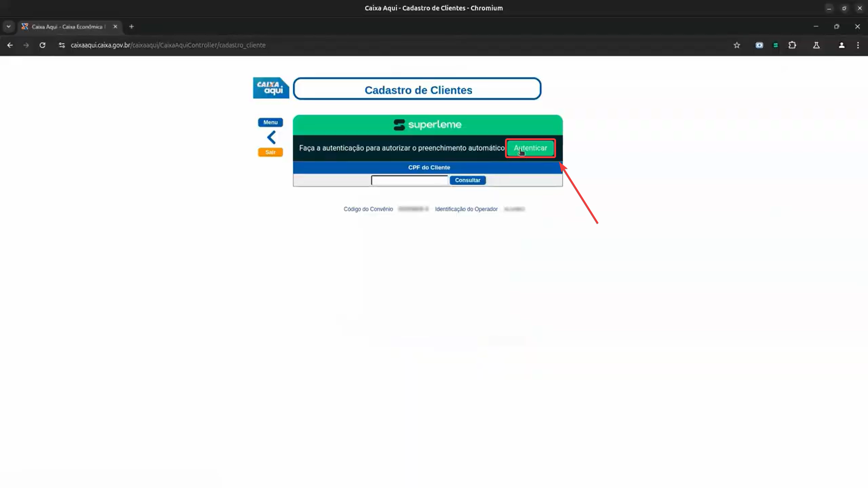Focus the CPF do Cliente input field

[x=409, y=180]
